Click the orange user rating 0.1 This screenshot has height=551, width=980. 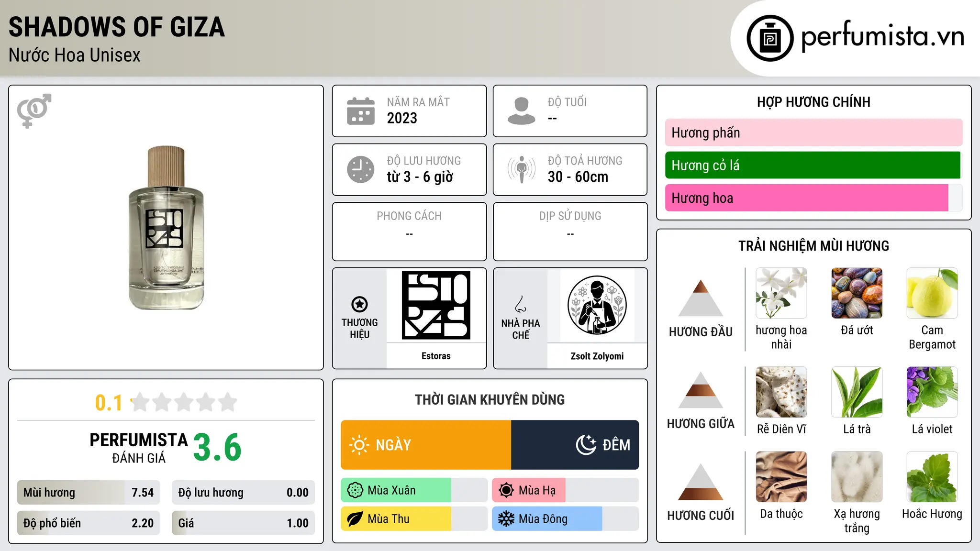click(x=109, y=403)
